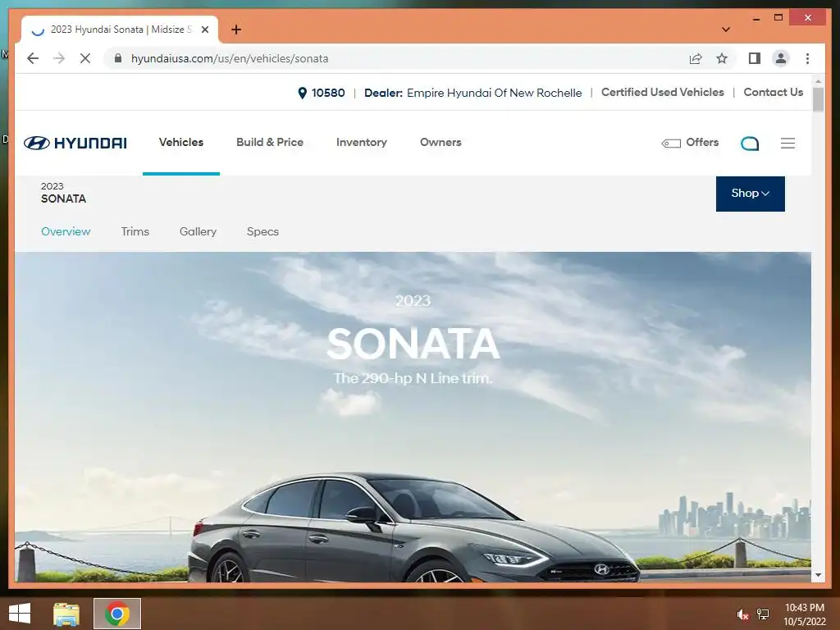840x630 pixels.
Task: Open Chrome's three-dot menu
Action: (807, 58)
